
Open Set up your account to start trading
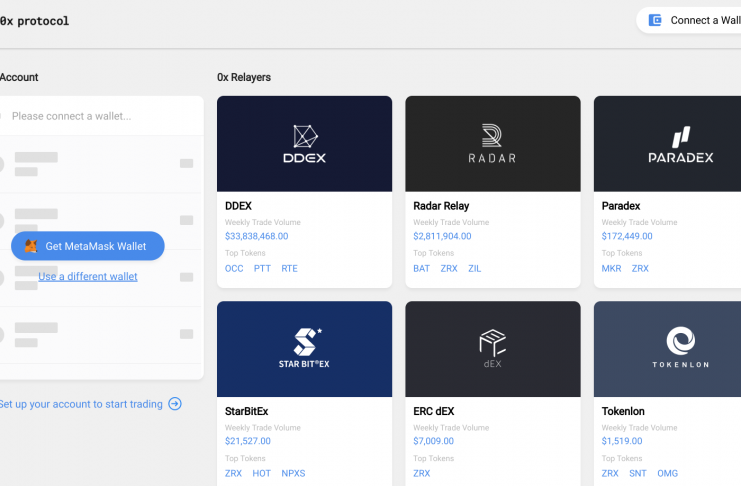click(x=81, y=404)
